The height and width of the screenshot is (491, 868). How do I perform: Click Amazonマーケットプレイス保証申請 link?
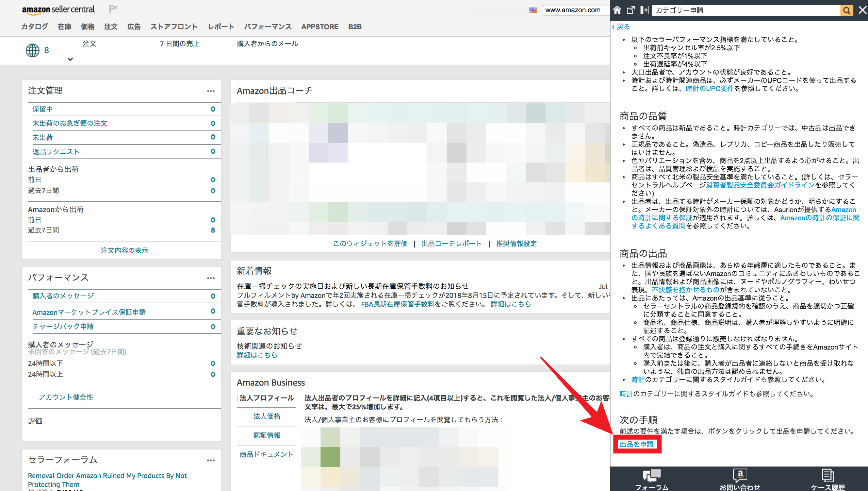89,312
